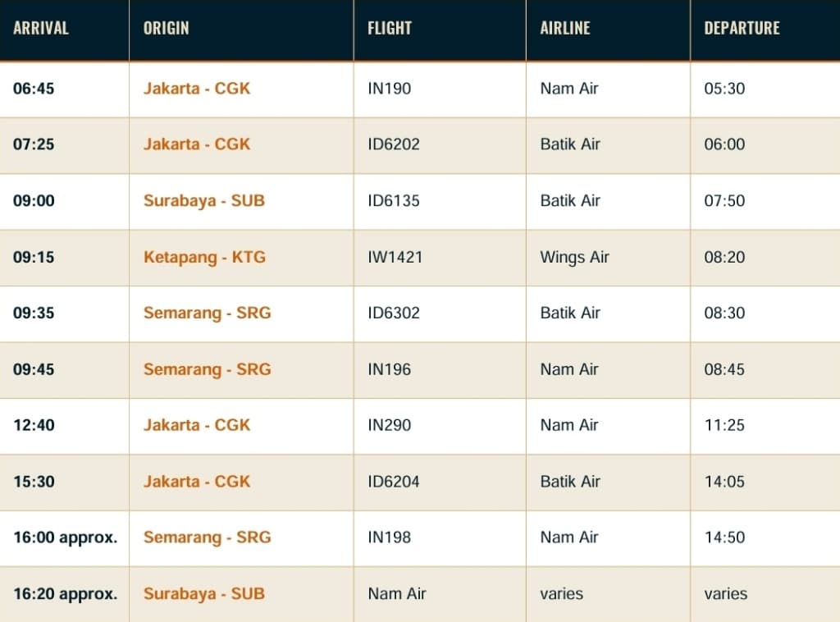This screenshot has height=622, width=840.
Task: Click the ARRIVAL column header
Action: coord(41,28)
